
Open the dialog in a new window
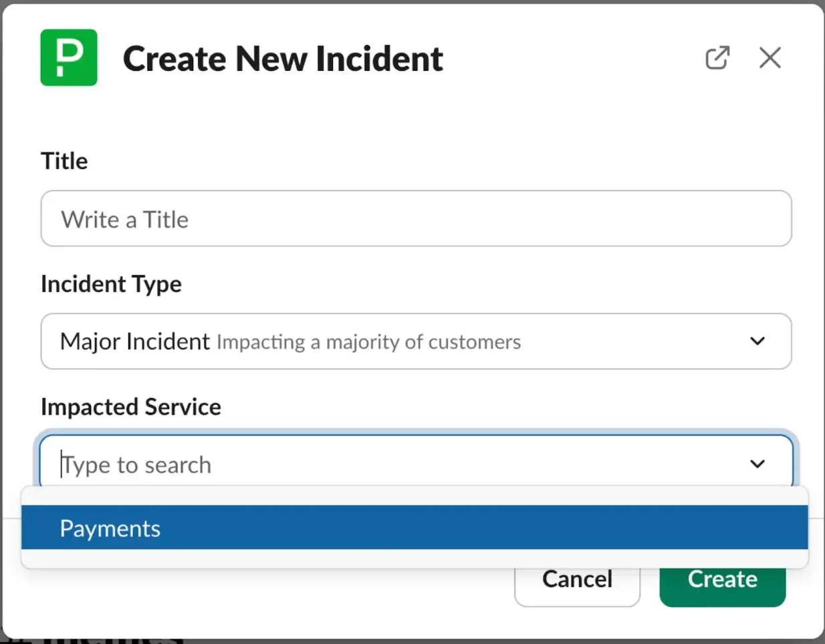coord(717,58)
